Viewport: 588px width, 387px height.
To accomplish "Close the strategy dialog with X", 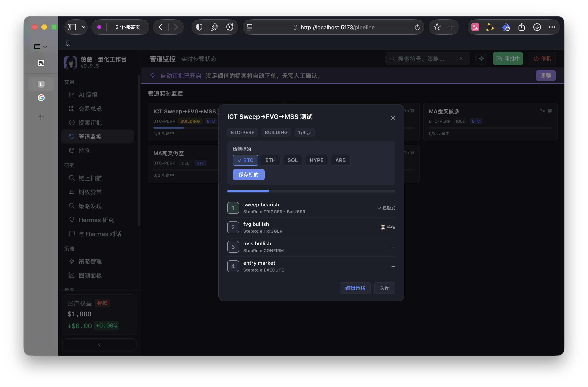I will pos(393,118).
